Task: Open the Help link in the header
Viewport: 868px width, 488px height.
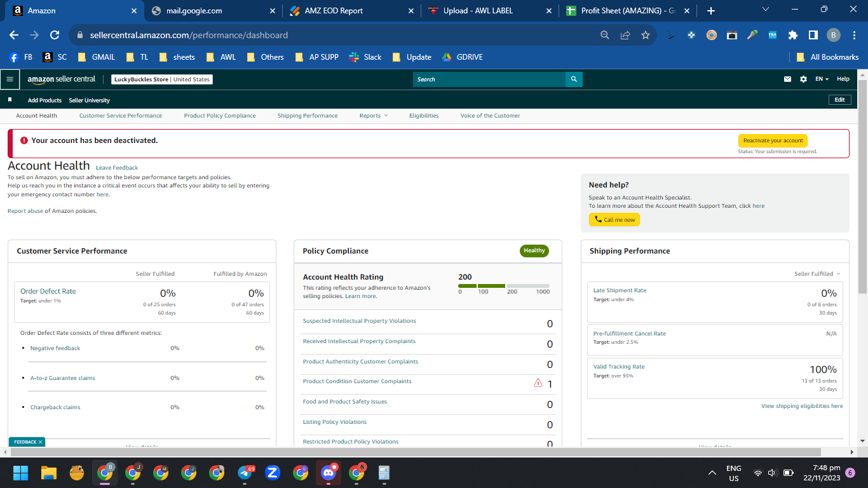Action: tap(843, 79)
